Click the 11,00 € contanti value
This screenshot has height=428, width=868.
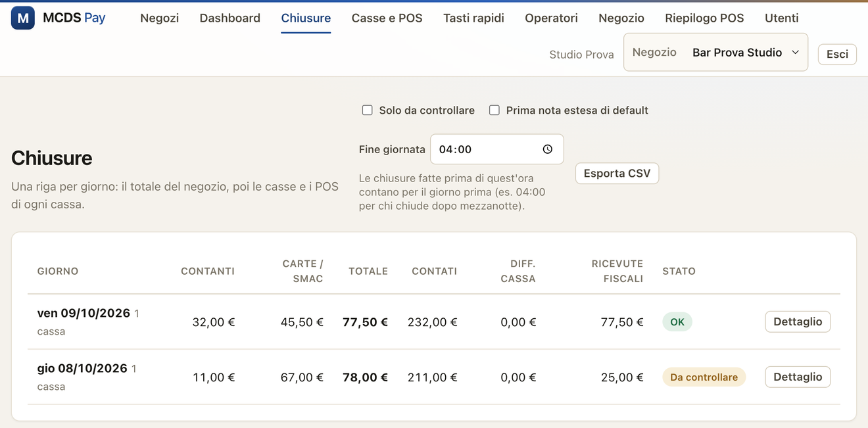tap(214, 377)
